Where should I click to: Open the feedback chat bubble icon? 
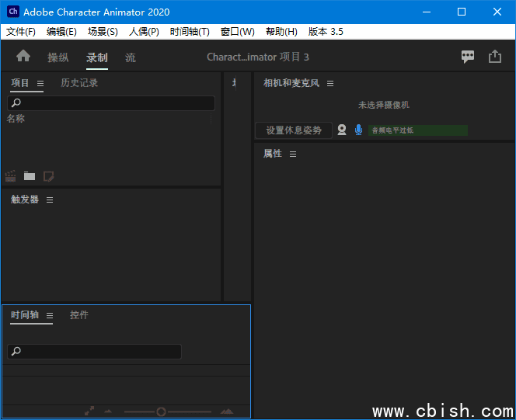click(468, 57)
